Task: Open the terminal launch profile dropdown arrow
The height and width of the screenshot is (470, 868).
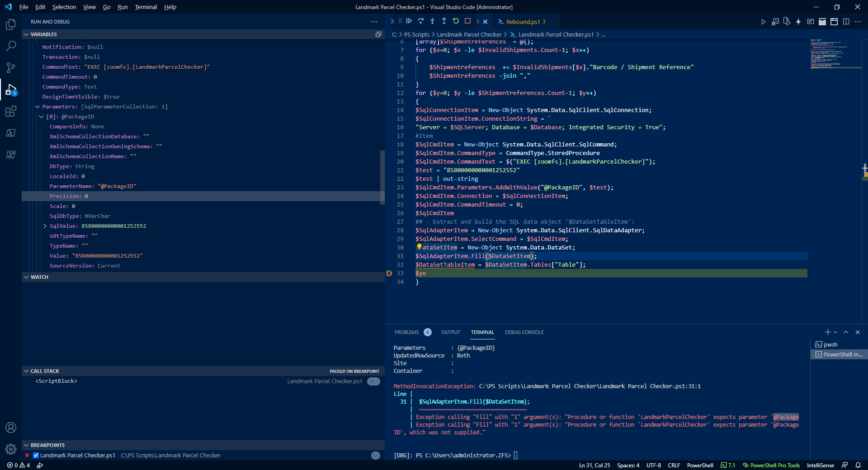Action: point(835,332)
